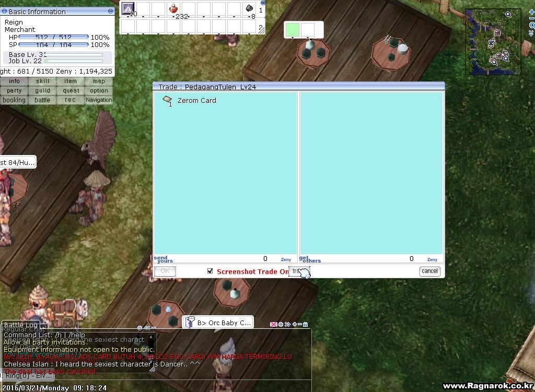Click the minimap zoom-out minus icon
The height and width of the screenshot is (392, 535).
(x=531, y=18)
